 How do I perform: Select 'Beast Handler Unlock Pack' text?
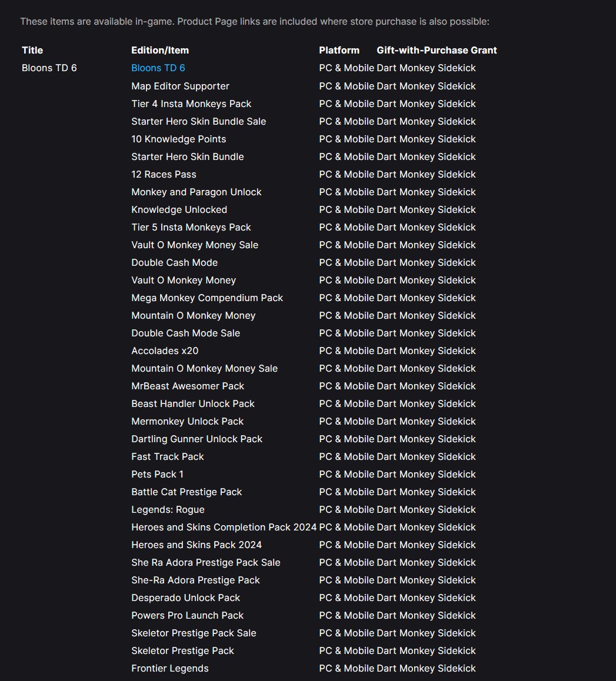click(193, 404)
